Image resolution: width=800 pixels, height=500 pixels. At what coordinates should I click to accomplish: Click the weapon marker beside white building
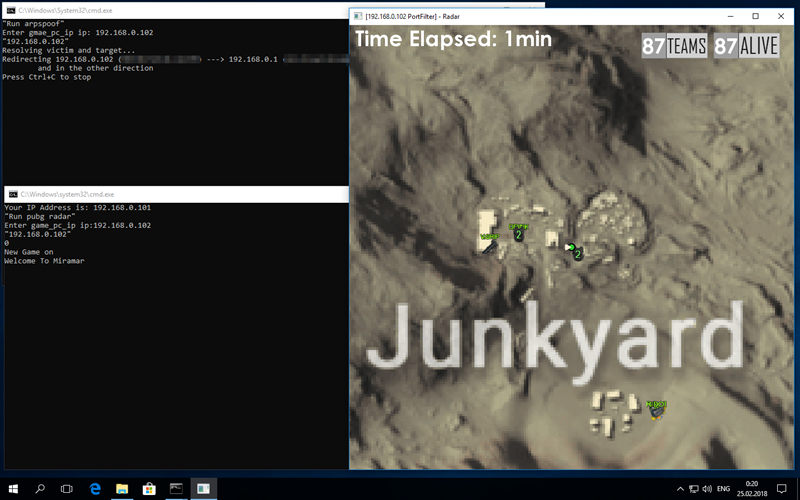pos(490,248)
